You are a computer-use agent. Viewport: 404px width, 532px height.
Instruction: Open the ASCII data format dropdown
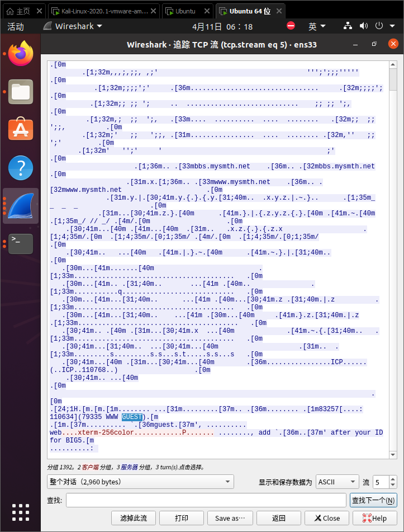click(337, 482)
